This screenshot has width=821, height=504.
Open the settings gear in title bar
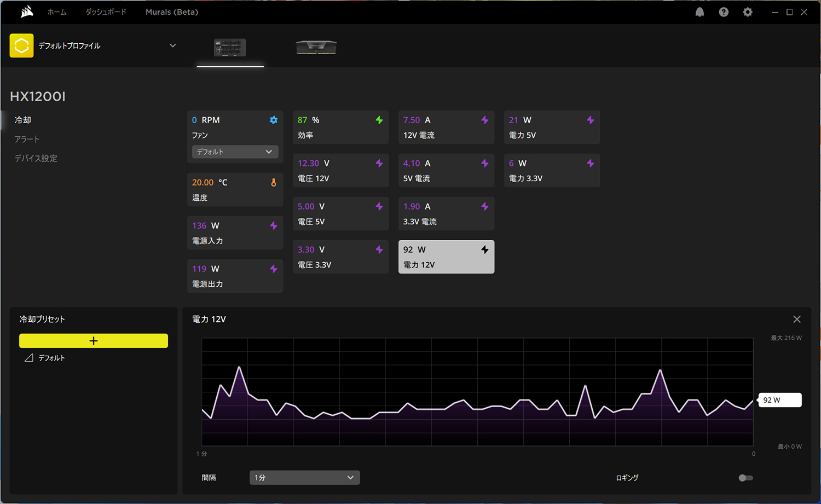[748, 12]
